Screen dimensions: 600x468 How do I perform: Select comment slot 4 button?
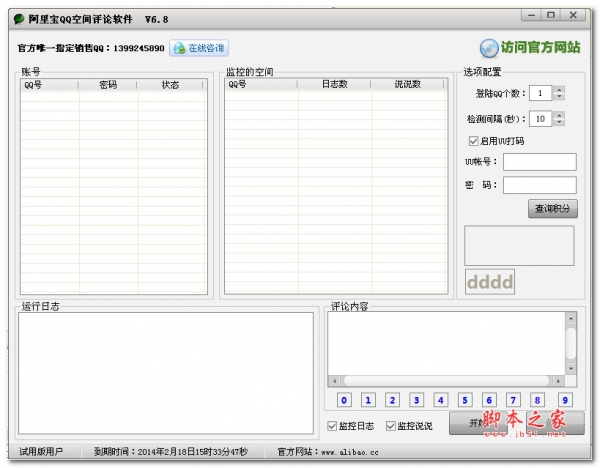click(440, 400)
